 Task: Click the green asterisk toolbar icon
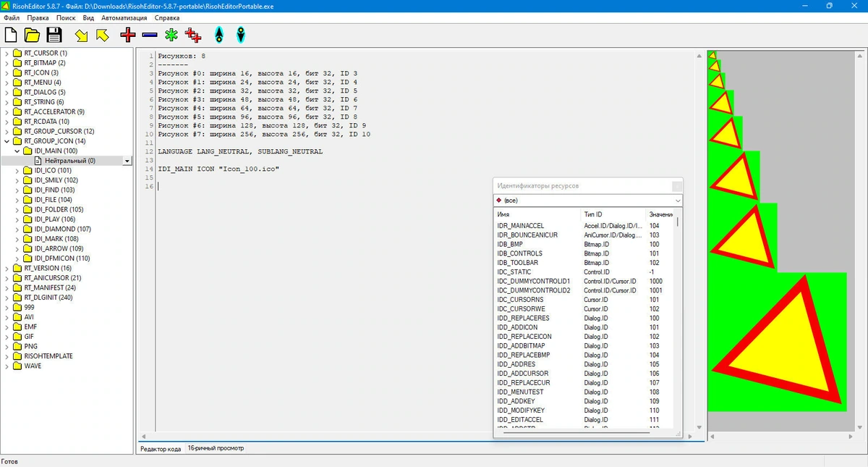pyautogui.click(x=171, y=34)
